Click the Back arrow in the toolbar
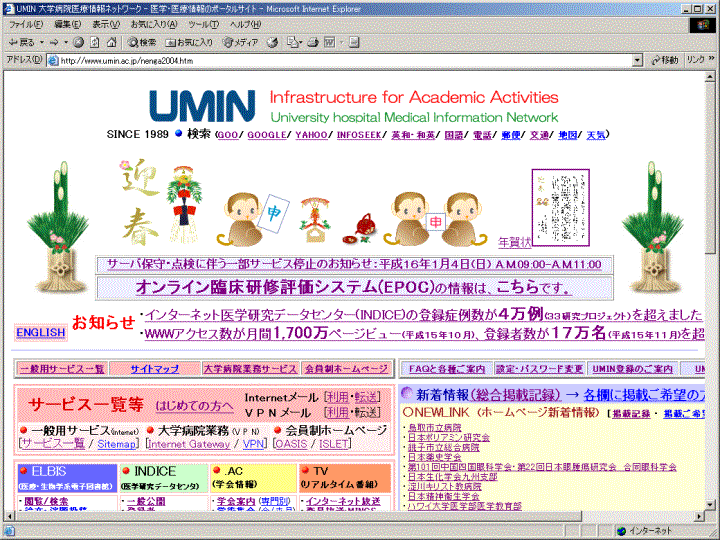Viewport: 720px width, 540px height. coord(20,42)
